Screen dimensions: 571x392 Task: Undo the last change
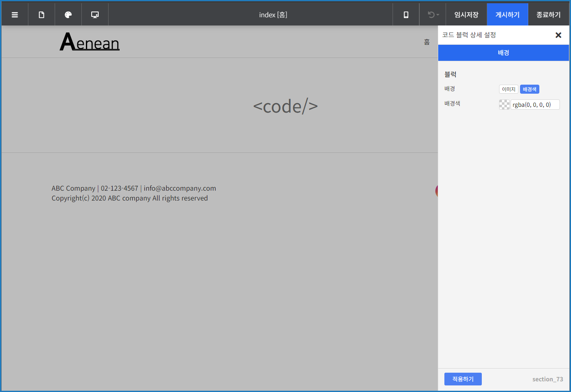coord(430,14)
